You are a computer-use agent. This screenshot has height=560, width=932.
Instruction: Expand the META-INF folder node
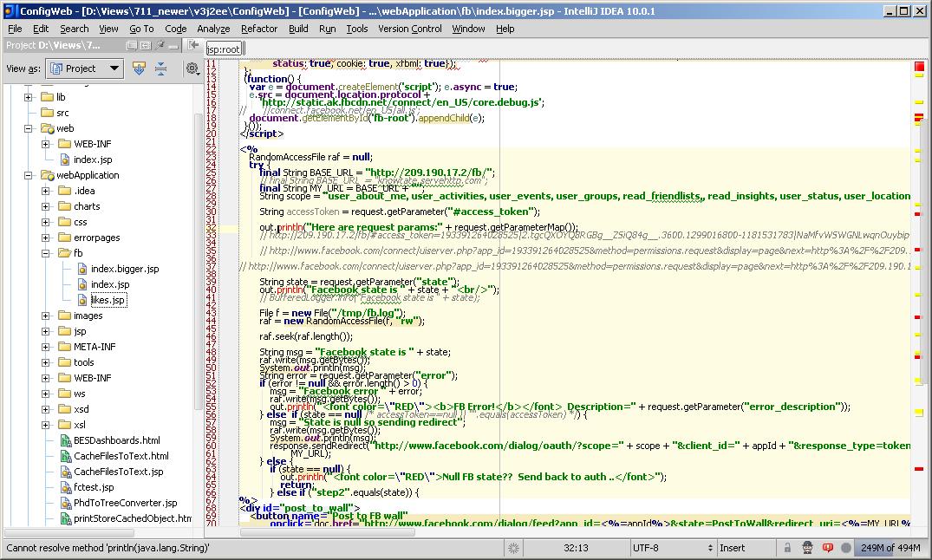[x=46, y=347]
